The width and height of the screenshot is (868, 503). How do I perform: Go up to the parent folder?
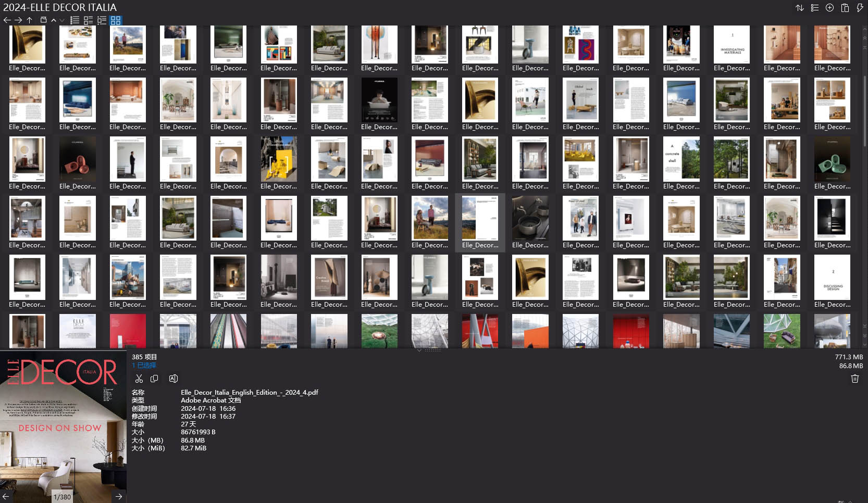coord(30,20)
